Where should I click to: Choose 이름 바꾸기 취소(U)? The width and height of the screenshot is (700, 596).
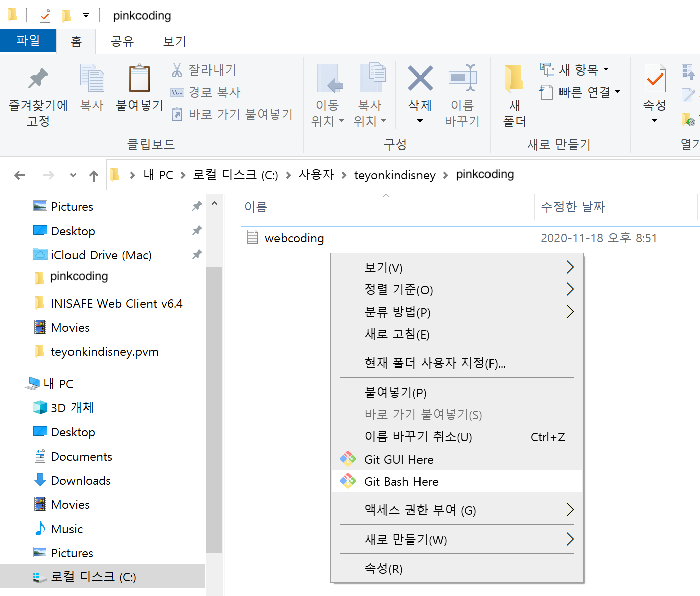click(x=457, y=436)
